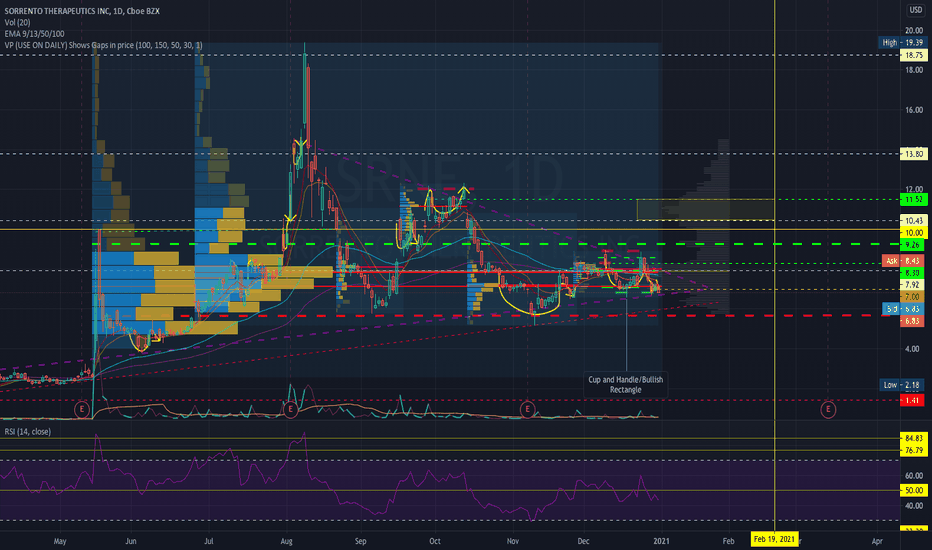This screenshot has width=932, height=550.
Task: Select the yellow 10.00 price label
Action: coord(914,232)
